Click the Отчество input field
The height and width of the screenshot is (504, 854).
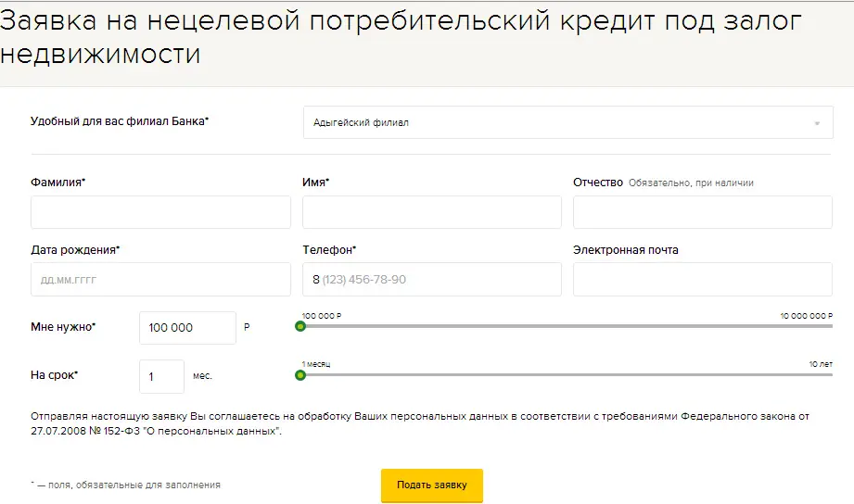click(703, 212)
